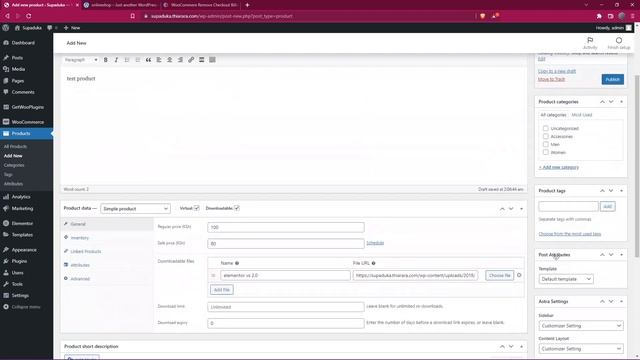Screen dimensions: 640x360
Task: Click the product tags text field
Action: [568, 207]
